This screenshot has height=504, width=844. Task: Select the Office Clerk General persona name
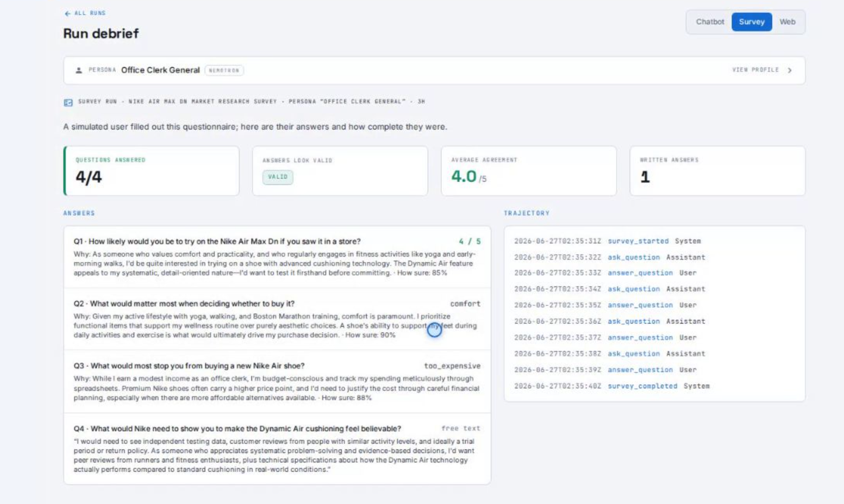[160, 70]
